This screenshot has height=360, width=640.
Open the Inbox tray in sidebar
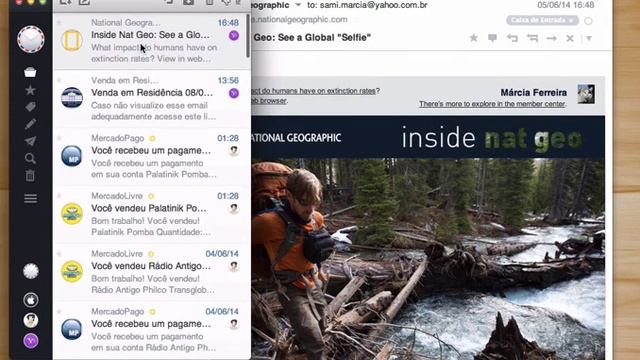(x=30, y=72)
